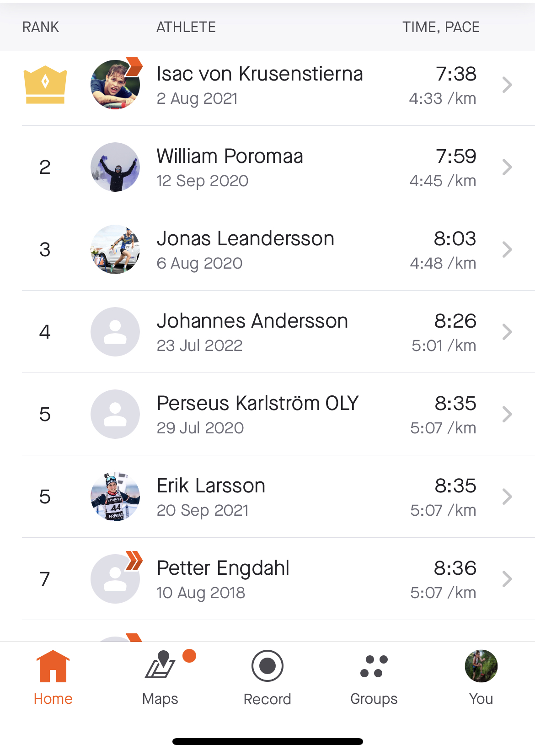Tap Johannes Andersson's placeholder avatar
Image resolution: width=535 pixels, height=756 pixels.
point(115,332)
